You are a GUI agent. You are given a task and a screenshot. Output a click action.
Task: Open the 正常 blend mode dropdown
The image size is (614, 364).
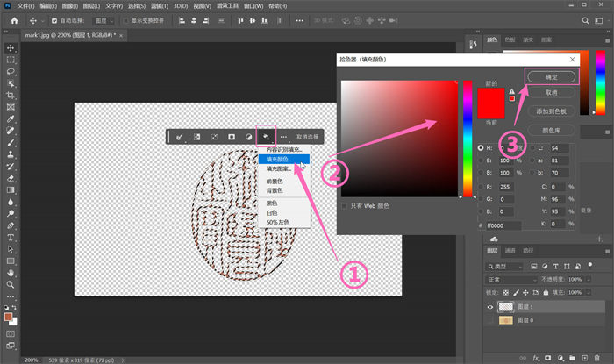510,278
